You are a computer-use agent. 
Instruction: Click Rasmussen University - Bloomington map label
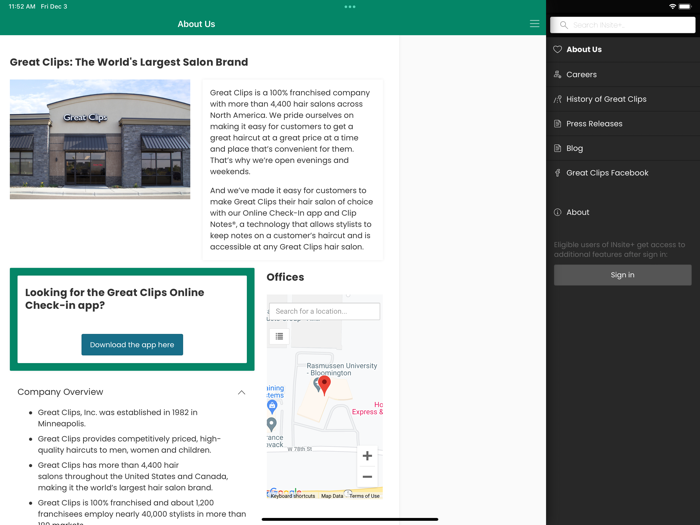[342, 369]
